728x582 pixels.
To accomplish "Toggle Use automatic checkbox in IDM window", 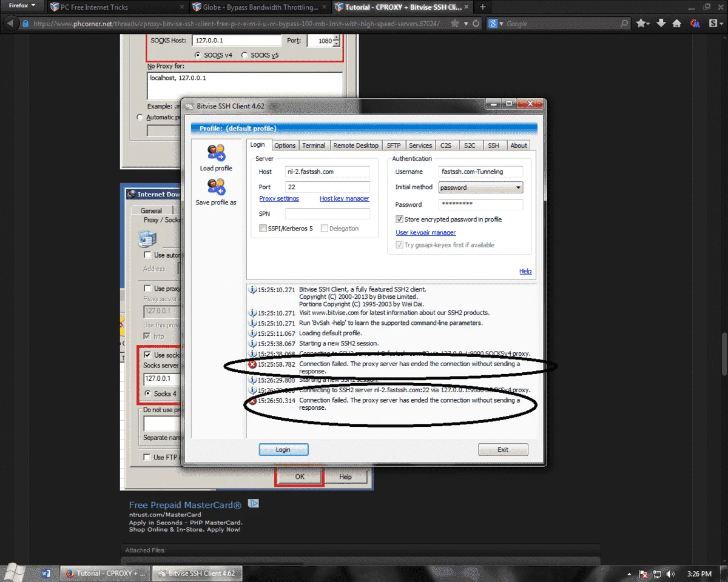I will pos(147,255).
